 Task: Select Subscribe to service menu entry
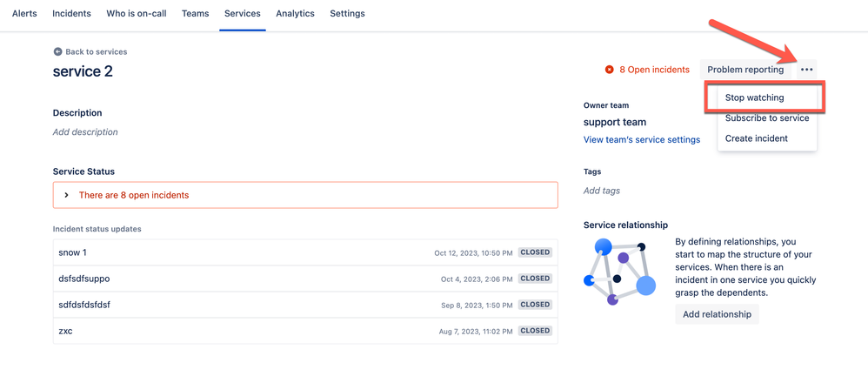tap(767, 118)
